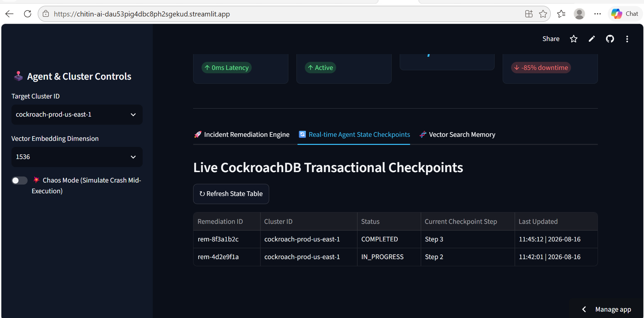The width and height of the screenshot is (644, 318).
Task: Click the Step 2 checkpoint cell
Action: click(468, 257)
